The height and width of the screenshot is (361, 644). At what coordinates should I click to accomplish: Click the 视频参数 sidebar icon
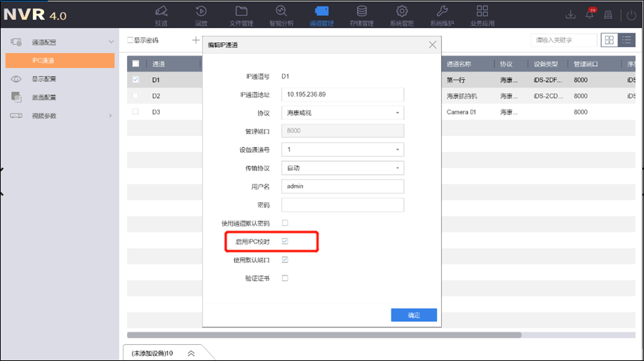coord(16,116)
